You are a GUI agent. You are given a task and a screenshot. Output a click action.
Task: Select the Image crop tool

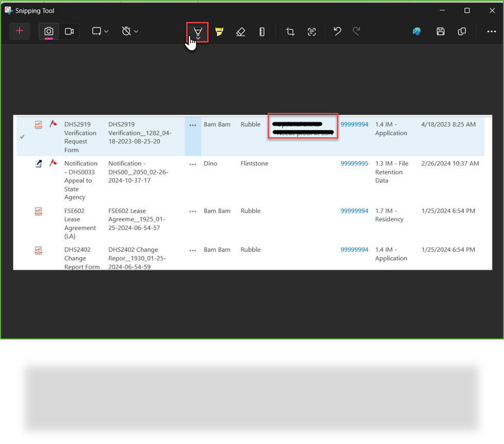point(290,31)
